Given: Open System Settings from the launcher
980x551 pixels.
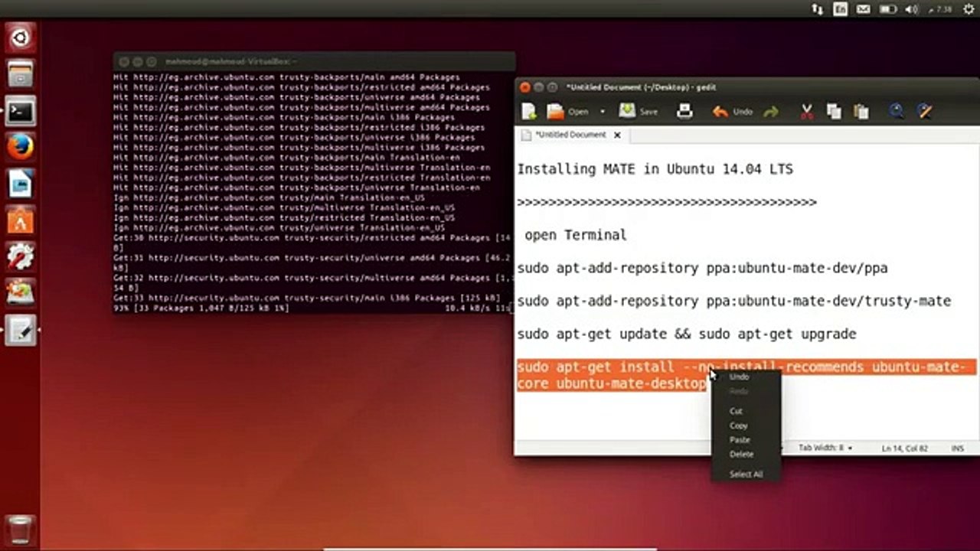Looking at the screenshot, I should [20, 257].
